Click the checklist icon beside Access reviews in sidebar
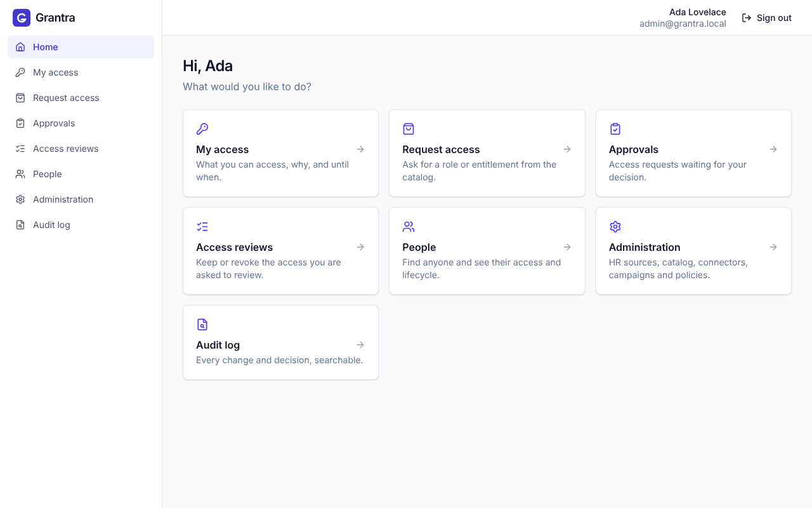The width and height of the screenshot is (812, 508). coord(20,149)
